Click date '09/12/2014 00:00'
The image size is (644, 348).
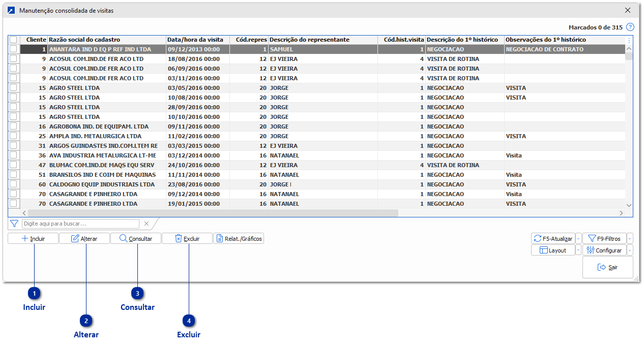194,194
